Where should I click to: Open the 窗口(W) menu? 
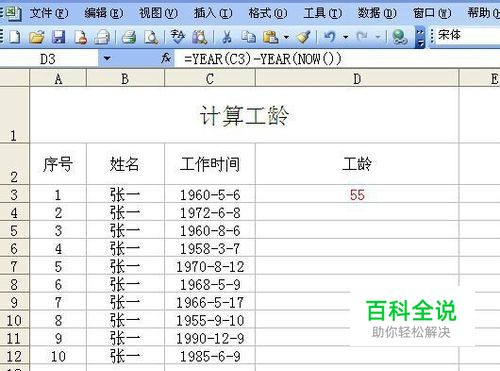[432, 13]
